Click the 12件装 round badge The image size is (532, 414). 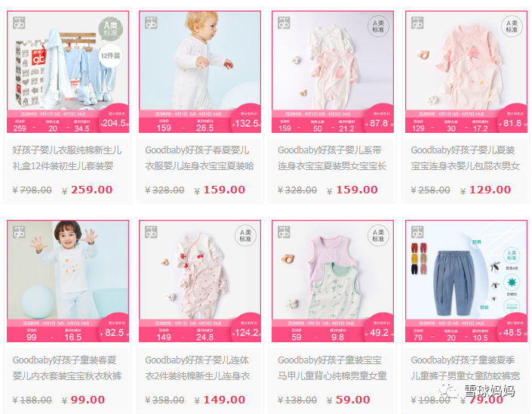click(111, 55)
